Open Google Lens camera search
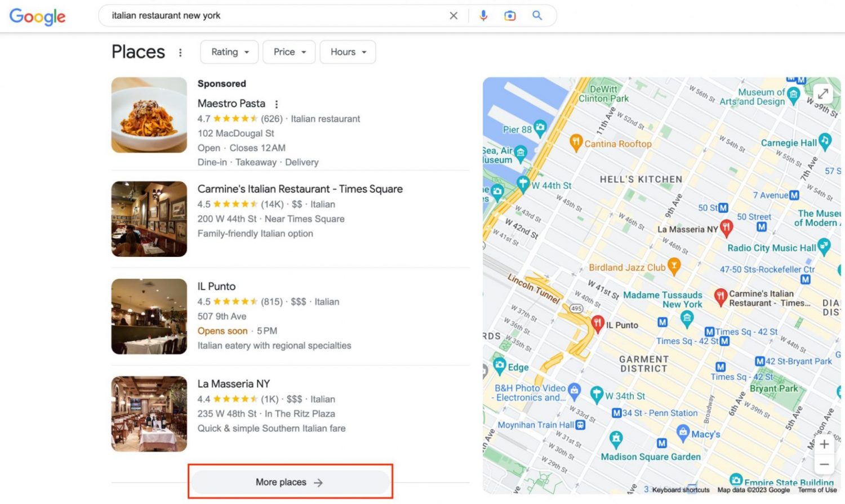Image resolution: width=845 pixels, height=504 pixels. click(509, 15)
